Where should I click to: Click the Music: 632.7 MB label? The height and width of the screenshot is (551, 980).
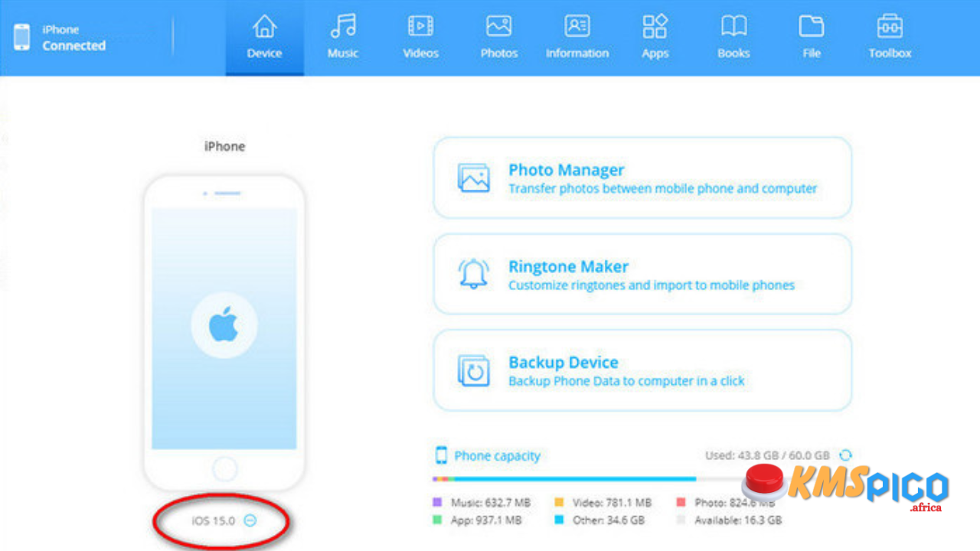(x=491, y=503)
